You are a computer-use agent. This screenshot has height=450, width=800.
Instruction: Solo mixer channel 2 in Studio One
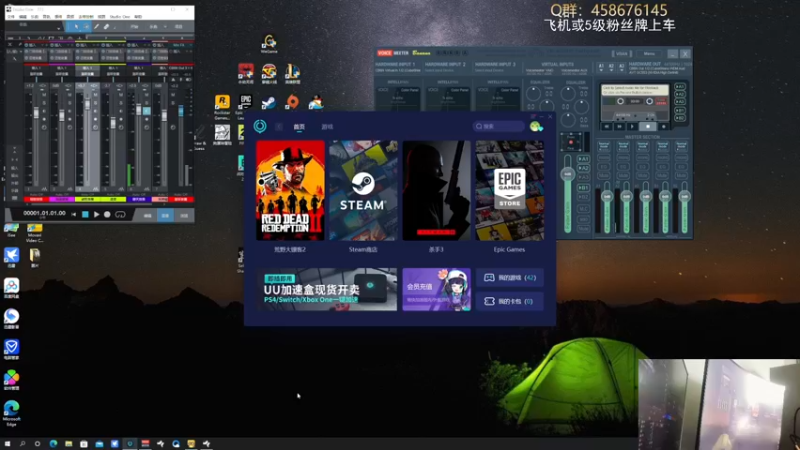69,103
